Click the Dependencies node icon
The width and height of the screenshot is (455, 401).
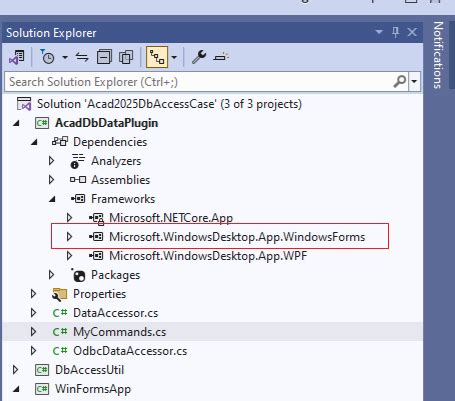[x=60, y=142]
